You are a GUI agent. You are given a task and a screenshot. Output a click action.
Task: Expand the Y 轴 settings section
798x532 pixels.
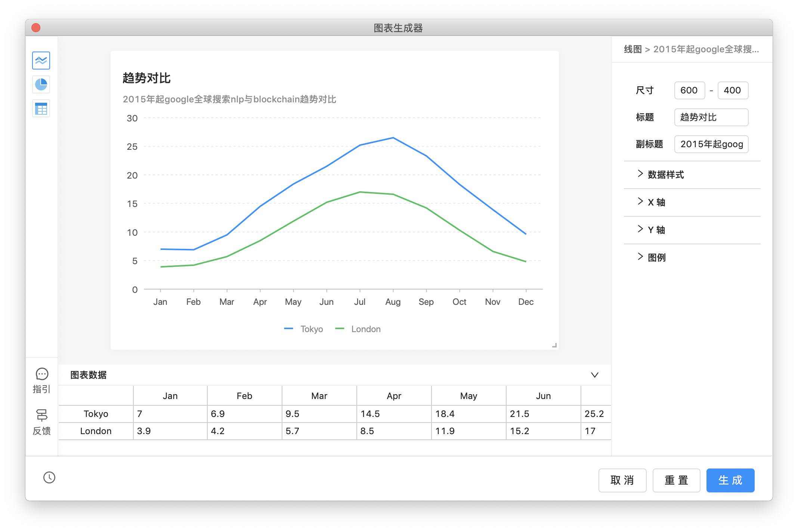[656, 230]
